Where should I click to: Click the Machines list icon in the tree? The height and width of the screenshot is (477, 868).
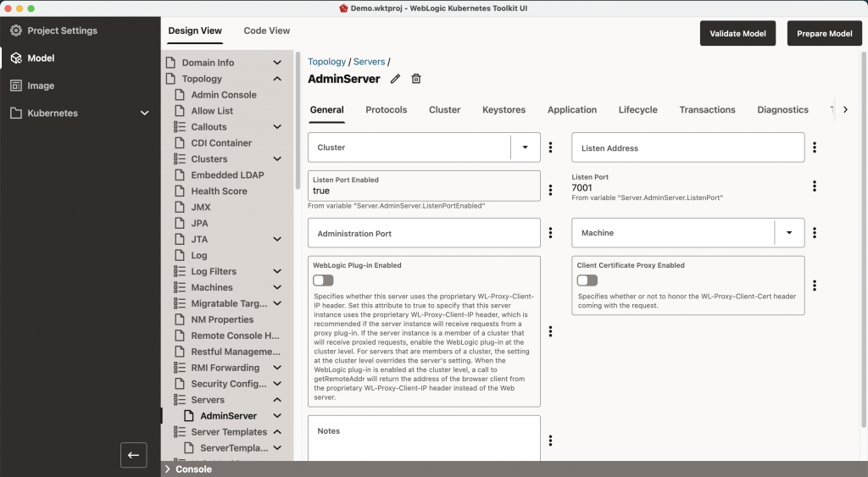click(x=180, y=287)
